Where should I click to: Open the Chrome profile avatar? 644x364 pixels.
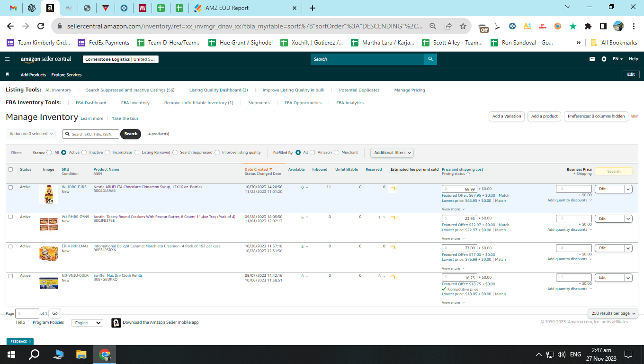coord(618,26)
